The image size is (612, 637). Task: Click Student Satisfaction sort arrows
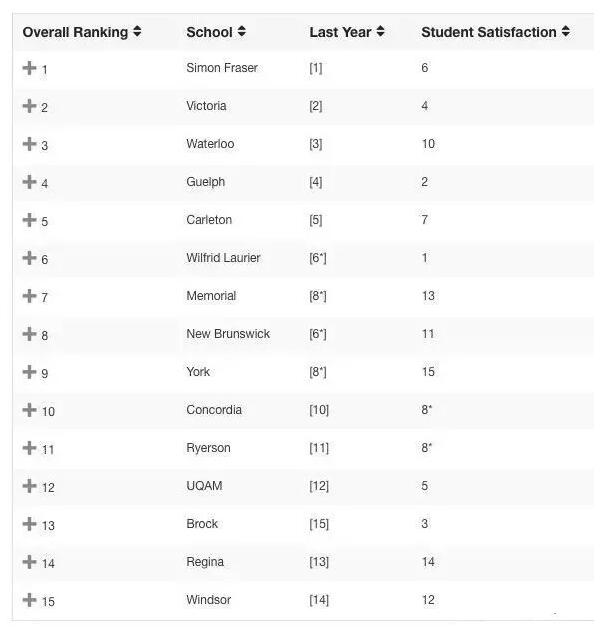point(566,32)
